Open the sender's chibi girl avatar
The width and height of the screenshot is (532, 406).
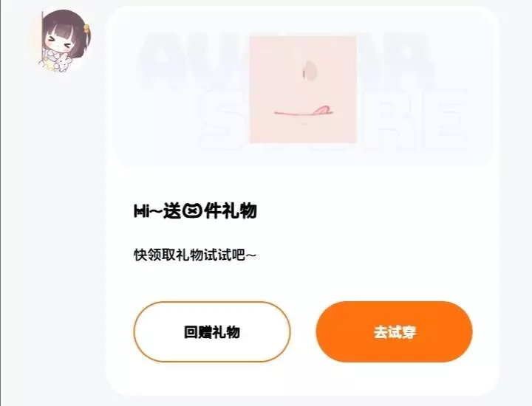[x=64, y=41]
